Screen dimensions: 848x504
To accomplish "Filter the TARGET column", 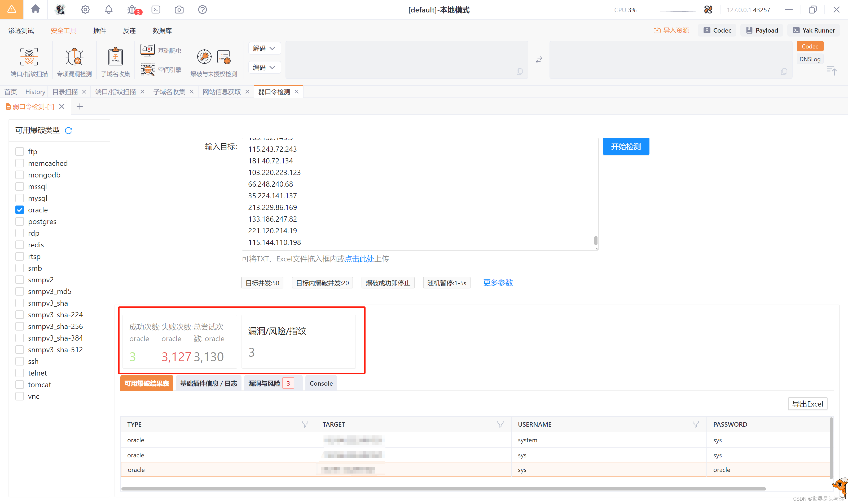I will [500, 424].
